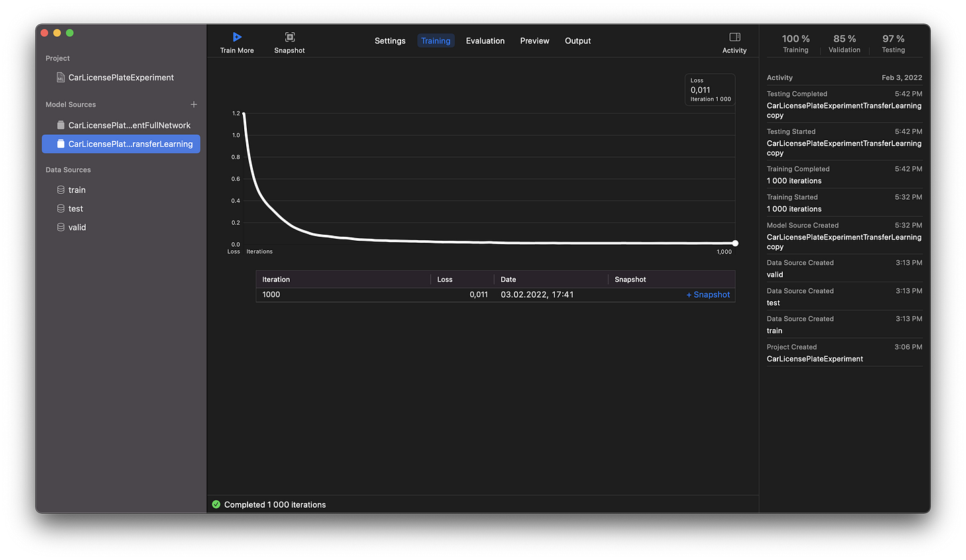The width and height of the screenshot is (966, 560).
Task: Click the Loss 0,011 tooltip box on the chart
Action: [710, 90]
